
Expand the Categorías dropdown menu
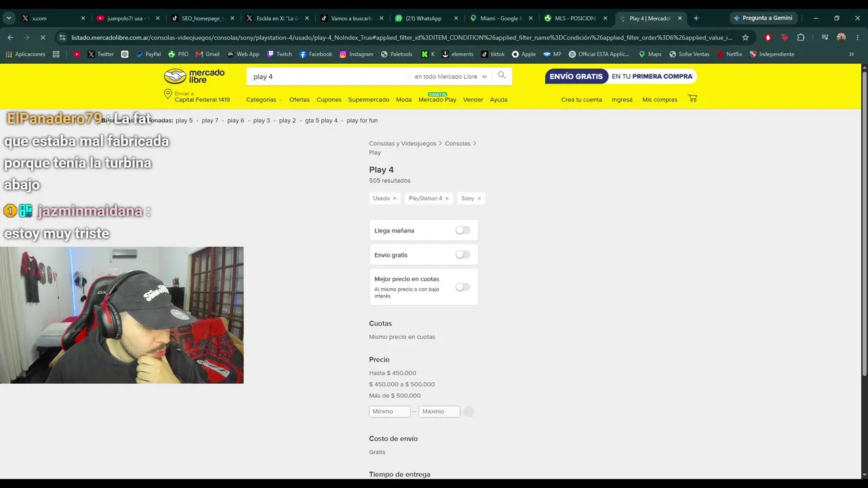[264, 100]
